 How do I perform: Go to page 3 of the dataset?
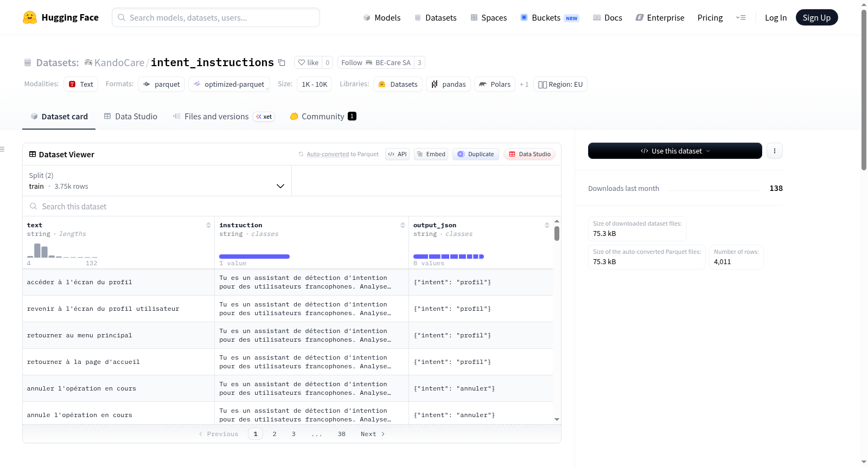point(293,434)
